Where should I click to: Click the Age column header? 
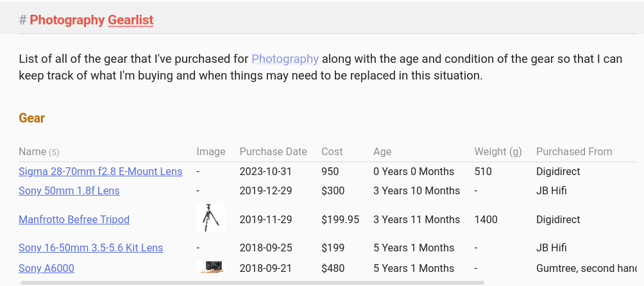382,152
